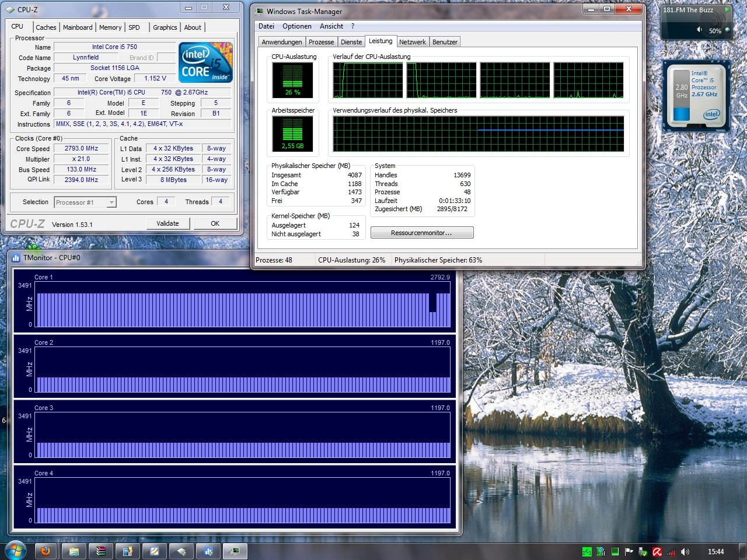Click the Arbeitsspeicher 2,55 GB meter
Image resolution: width=747 pixels, height=560 pixels.
tap(293, 134)
